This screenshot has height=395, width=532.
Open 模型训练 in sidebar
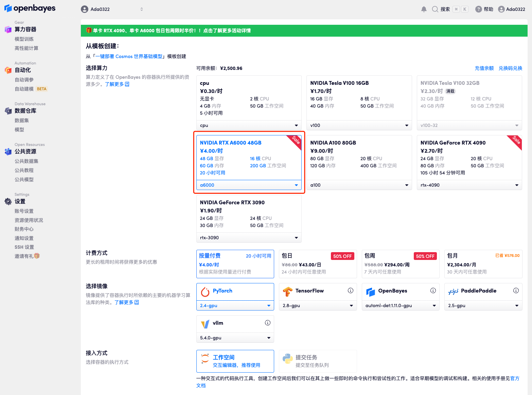pyautogui.click(x=24, y=39)
